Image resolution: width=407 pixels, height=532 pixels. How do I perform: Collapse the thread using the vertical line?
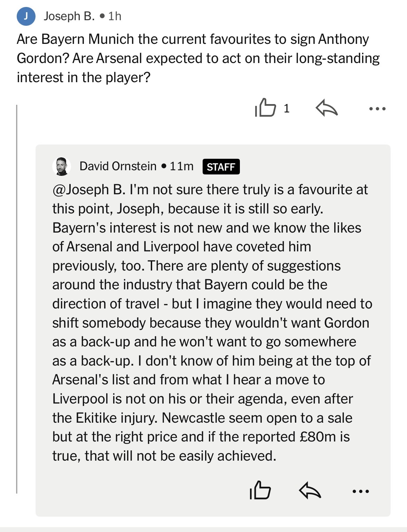(17, 299)
